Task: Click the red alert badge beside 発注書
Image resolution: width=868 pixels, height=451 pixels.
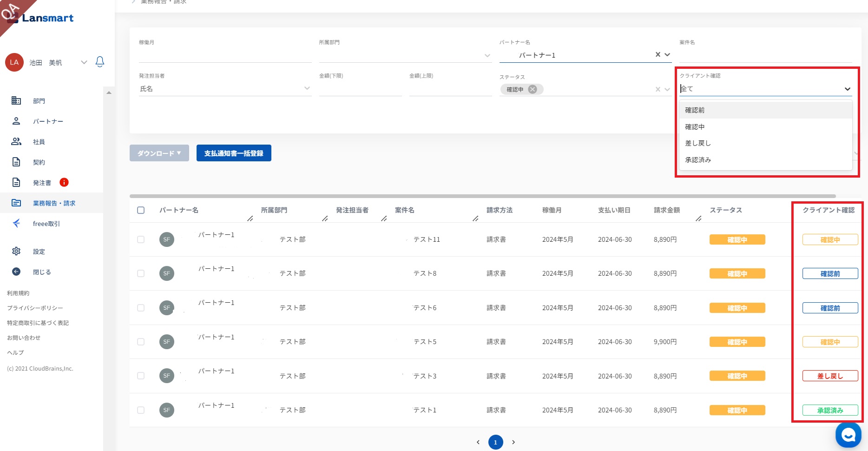Action: tap(64, 182)
